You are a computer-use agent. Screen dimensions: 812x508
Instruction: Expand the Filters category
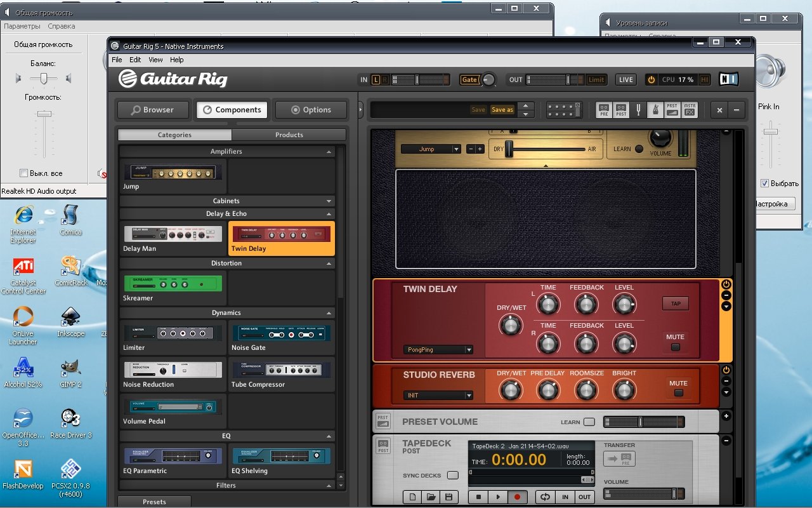329,486
